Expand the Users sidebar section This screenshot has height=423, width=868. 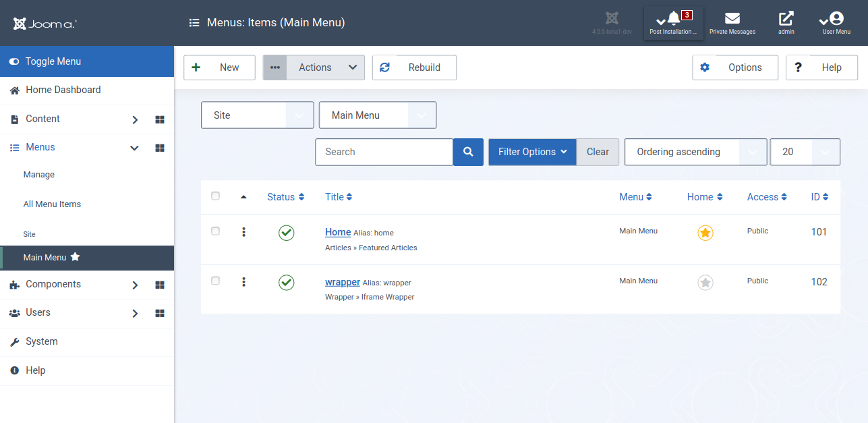(135, 313)
